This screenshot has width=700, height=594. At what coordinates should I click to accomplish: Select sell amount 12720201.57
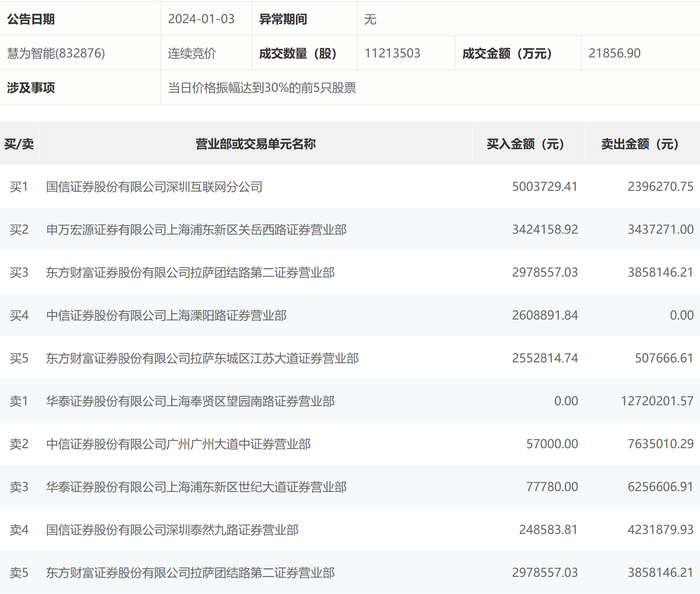pos(657,401)
